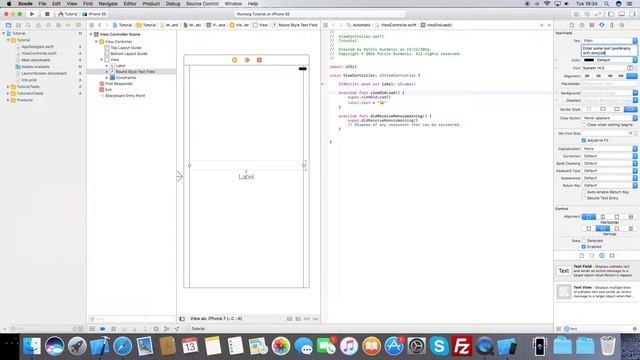The height and width of the screenshot is (360, 640).
Task: Click the First Responder orange dock icon
Action: point(247,60)
